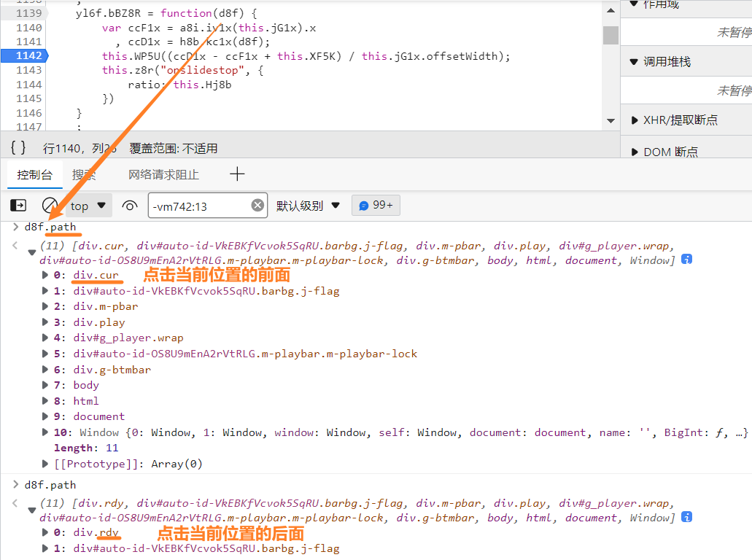Screen dimensions: 752x560
Task: Click the source scrollbar down arrow
Action: click(x=610, y=120)
